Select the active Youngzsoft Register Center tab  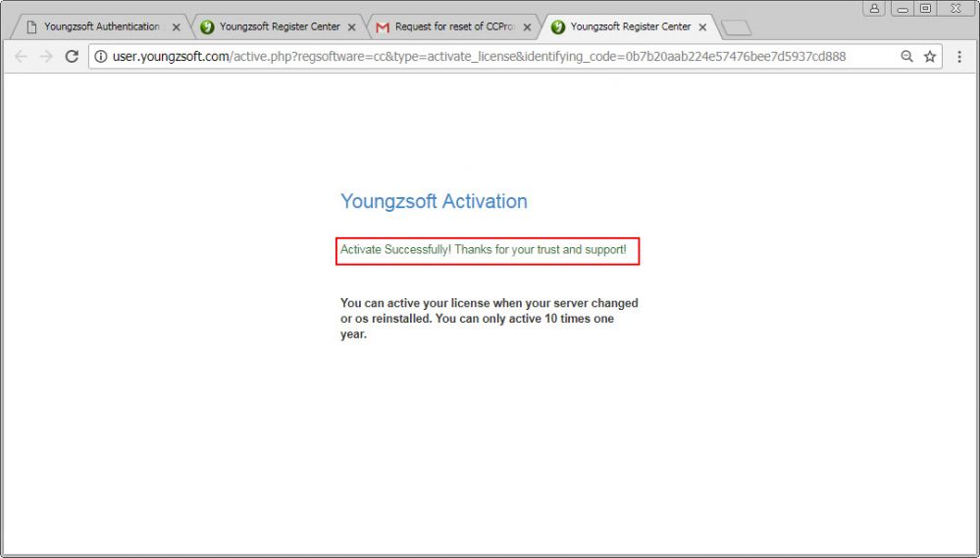[630, 26]
